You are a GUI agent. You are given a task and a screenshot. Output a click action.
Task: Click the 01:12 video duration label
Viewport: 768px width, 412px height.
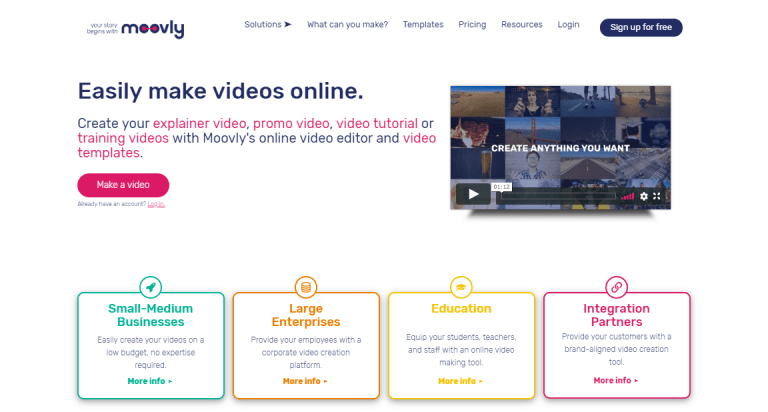[501, 187]
